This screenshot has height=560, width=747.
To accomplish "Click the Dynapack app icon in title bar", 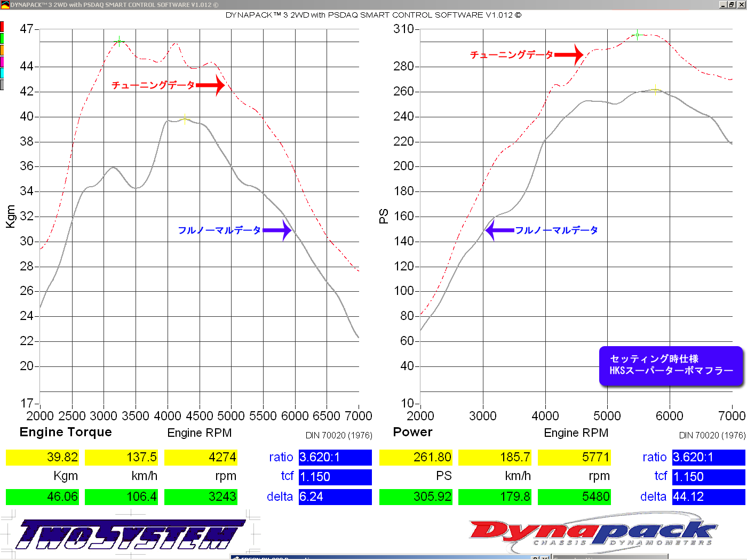I will point(5,5).
